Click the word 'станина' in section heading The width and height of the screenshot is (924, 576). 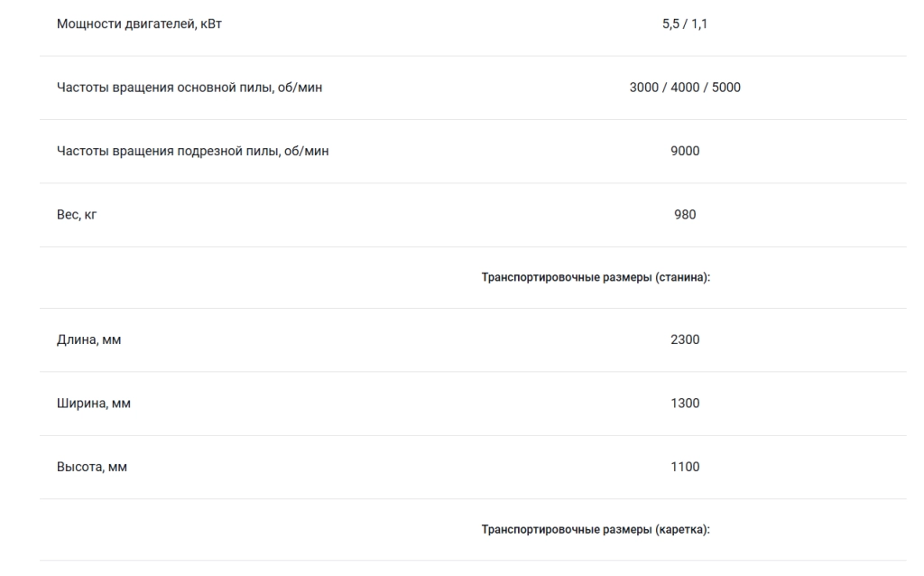coord(681,278)
